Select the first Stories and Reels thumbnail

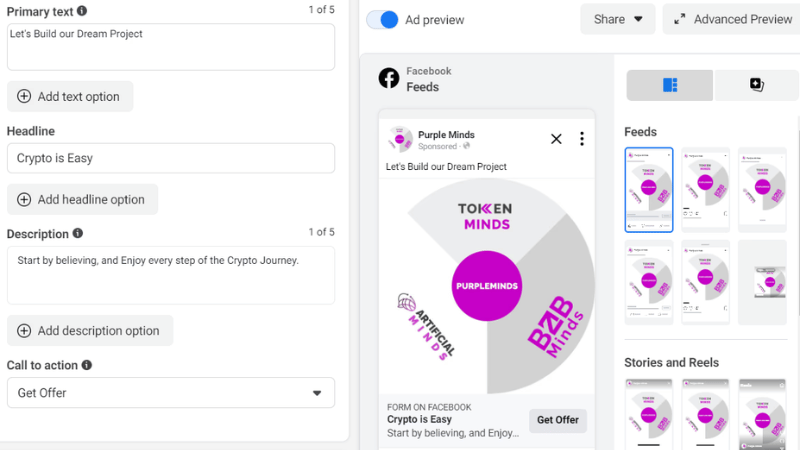pos(649,414)
